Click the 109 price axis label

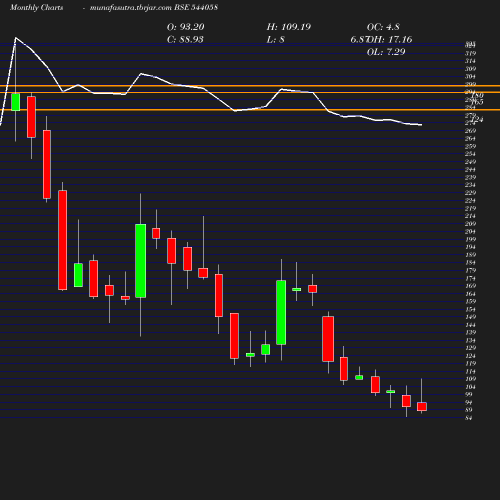tap(470, 379)
